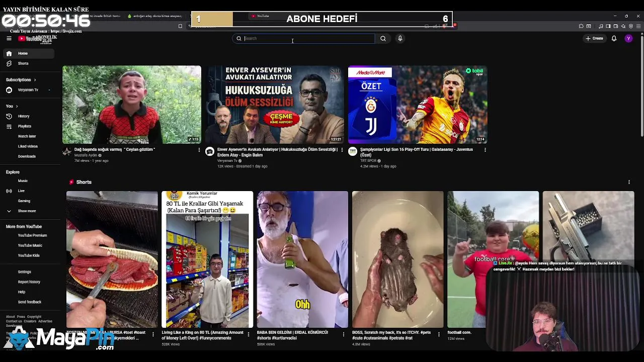Screen dimensions: 644x362
Task: Open the Enver Aysever'in Avukatı video thumbnail
Action: tap(275, 105)
